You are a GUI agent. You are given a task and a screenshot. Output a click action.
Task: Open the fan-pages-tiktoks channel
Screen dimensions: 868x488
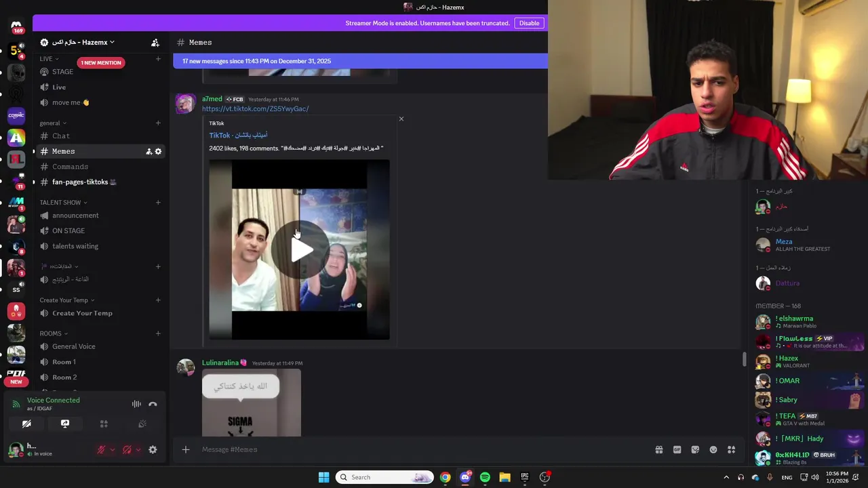(x=100, y=182)
